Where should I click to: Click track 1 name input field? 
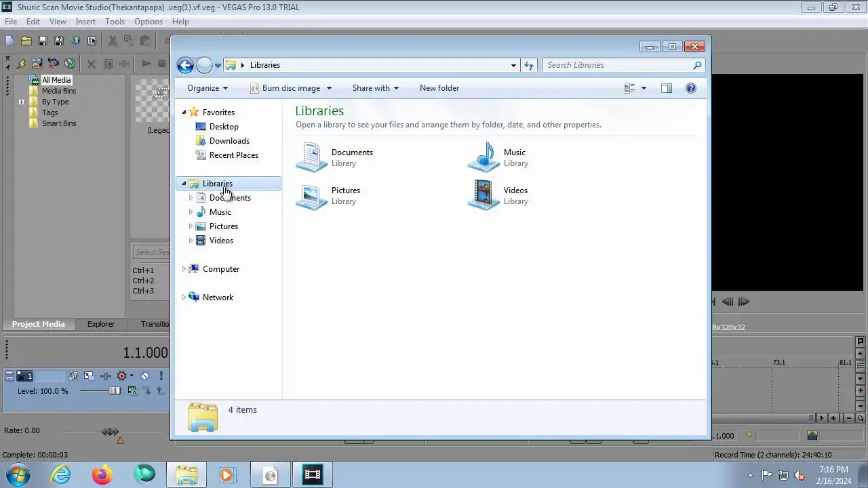(49, 375)
